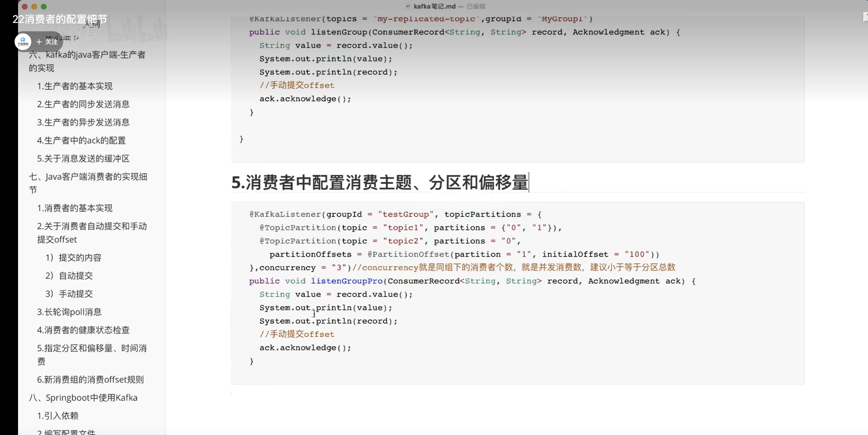Navigate to 3）手动提交 outline item
Image resolution: width=868 pixels, height=435 pixels.
tap(69, 294)
